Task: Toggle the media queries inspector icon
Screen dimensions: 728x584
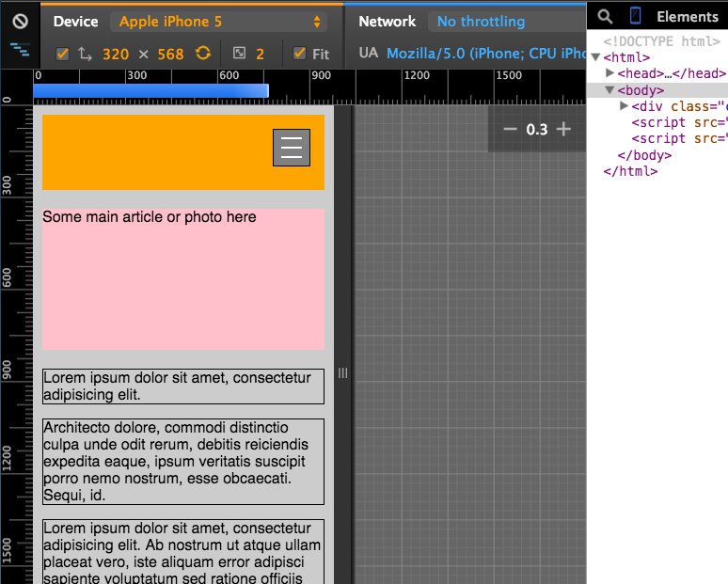Action: (20, 49)
